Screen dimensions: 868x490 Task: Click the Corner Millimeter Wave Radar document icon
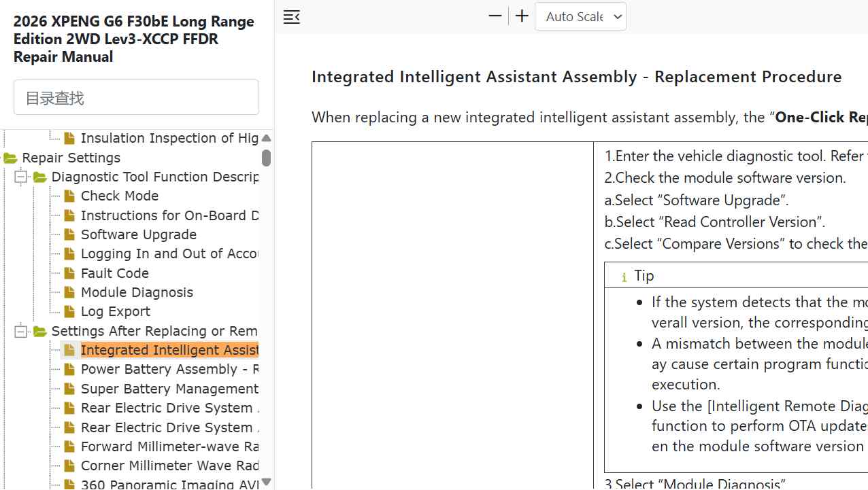[x=69, y=466]
